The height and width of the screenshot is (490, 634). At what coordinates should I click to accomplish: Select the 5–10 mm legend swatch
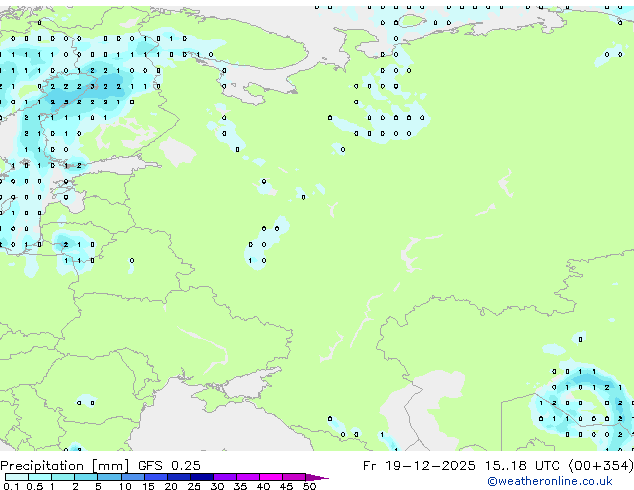tap(109, 477)
